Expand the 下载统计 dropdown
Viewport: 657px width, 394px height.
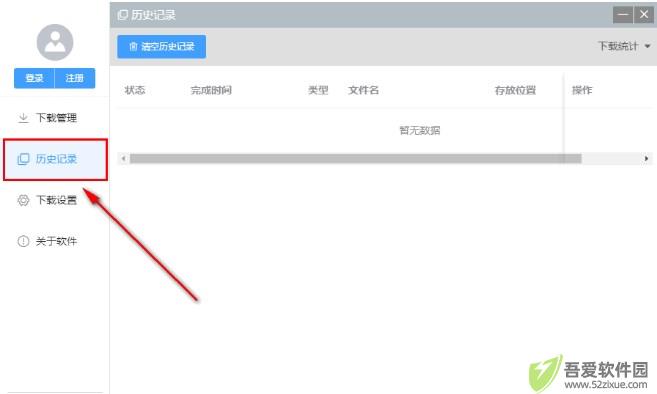pos(624,46)
